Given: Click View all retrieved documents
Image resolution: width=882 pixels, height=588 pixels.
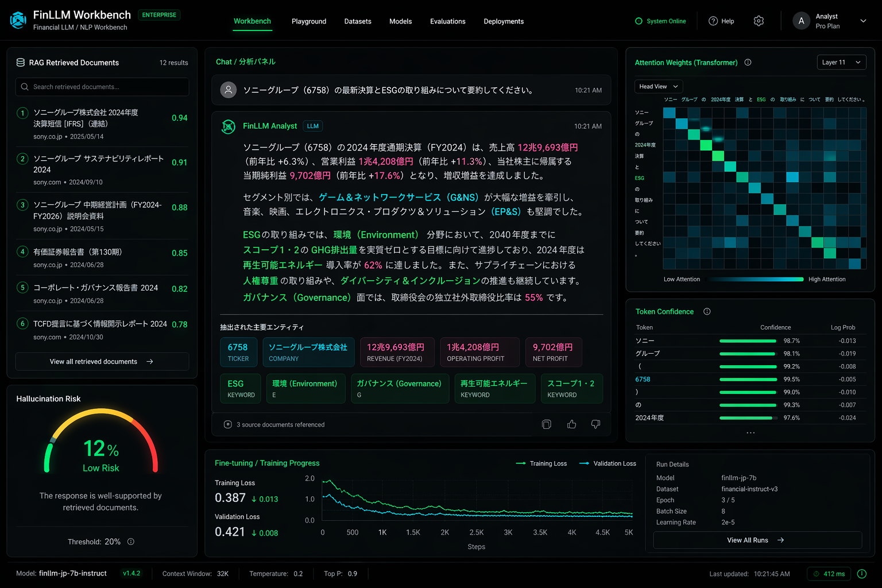Looking at the screenshot, I should coord(102,362).
